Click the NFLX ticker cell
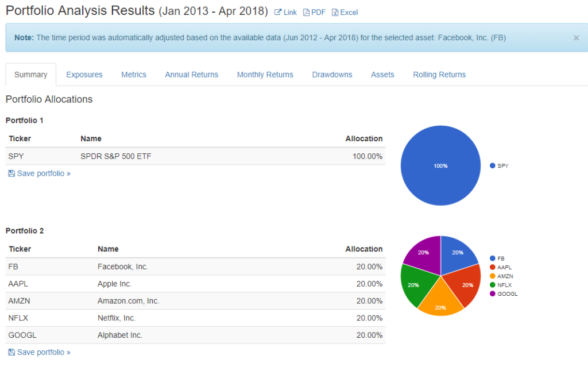 (18, 318)
